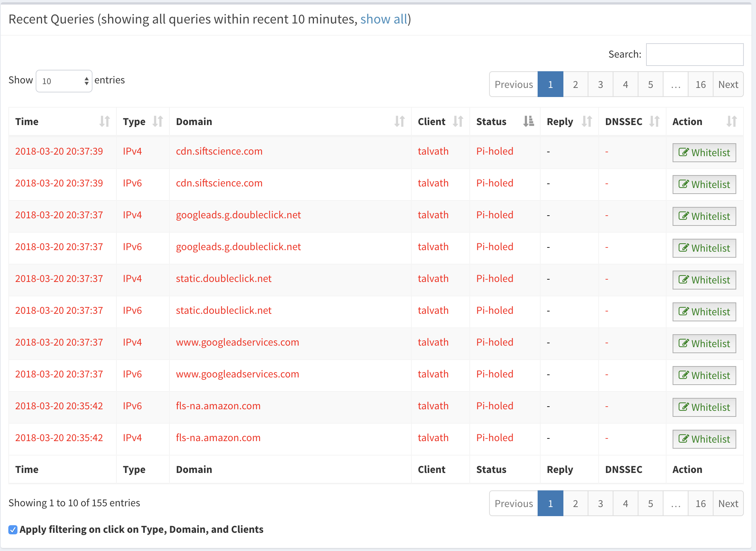The width and height of the screenshot is (756, 551).
Task: Uncheck Apply filtering on click checkbox
Action: coord(13,530)
